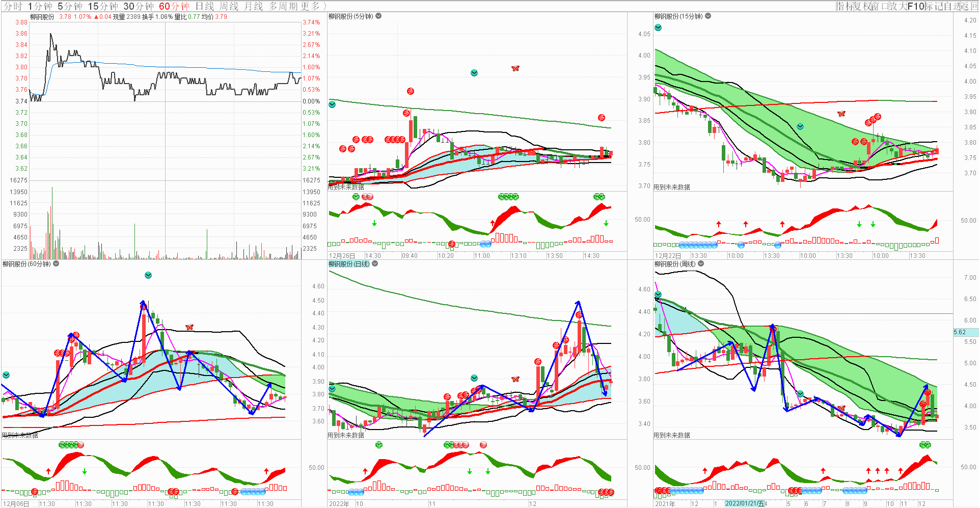Switch to the 日线 daily tab
Screen dimensions: 980x508
pos(205,6)
